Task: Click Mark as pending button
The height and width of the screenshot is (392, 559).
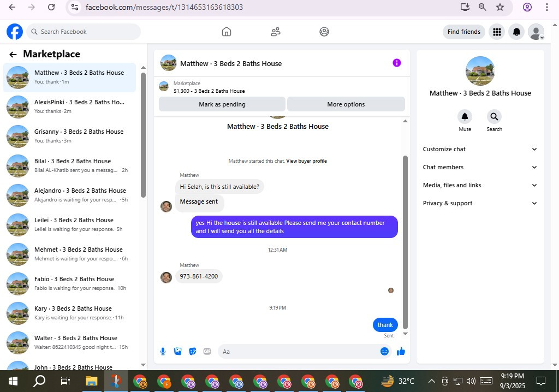Action: click(x=222, y=104)
